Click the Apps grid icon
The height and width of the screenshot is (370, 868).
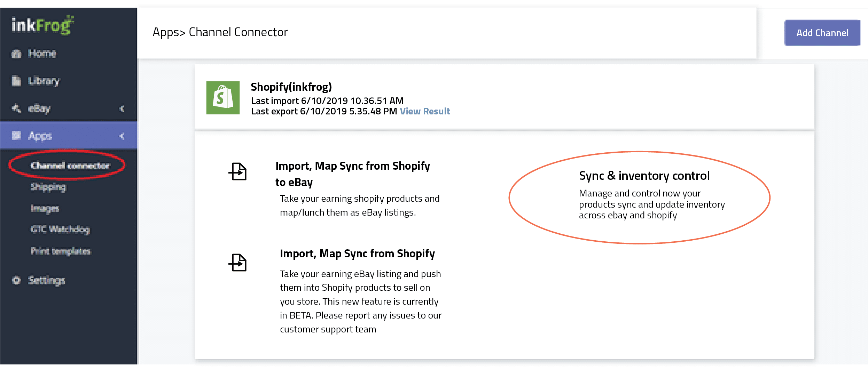[16, 135]
